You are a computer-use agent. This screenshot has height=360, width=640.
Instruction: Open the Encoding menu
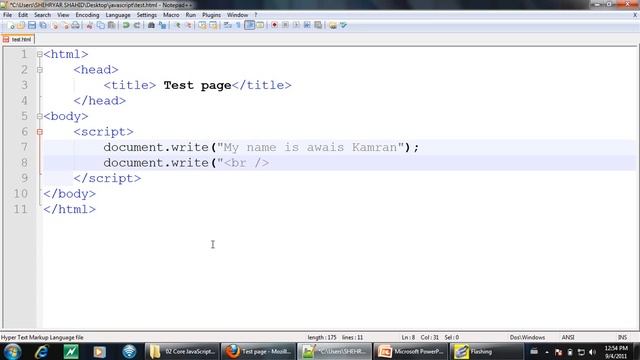[87, 15]
